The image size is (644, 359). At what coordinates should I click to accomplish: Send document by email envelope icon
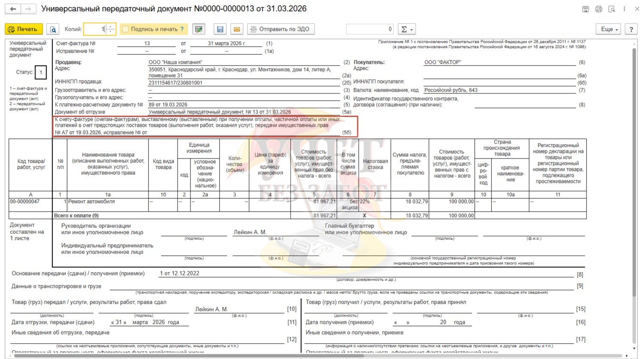tap(237, 29)
